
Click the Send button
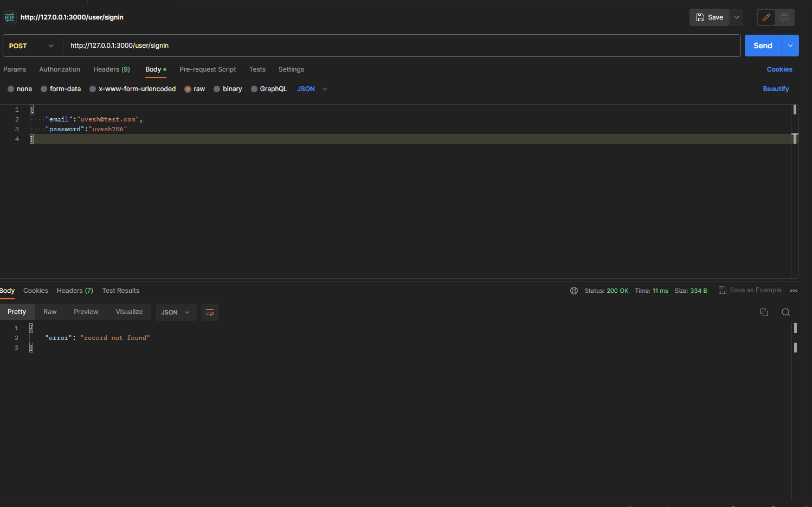(x=762, y=46)
